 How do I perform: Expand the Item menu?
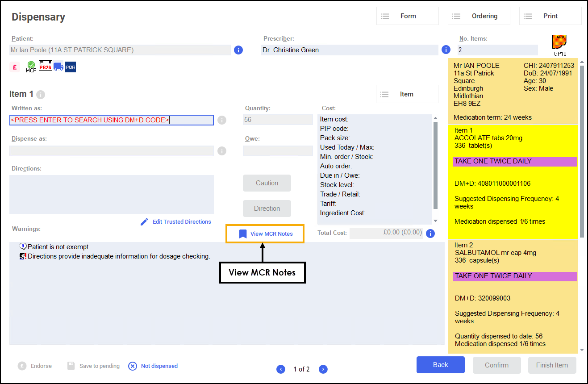tap(407, 94)
